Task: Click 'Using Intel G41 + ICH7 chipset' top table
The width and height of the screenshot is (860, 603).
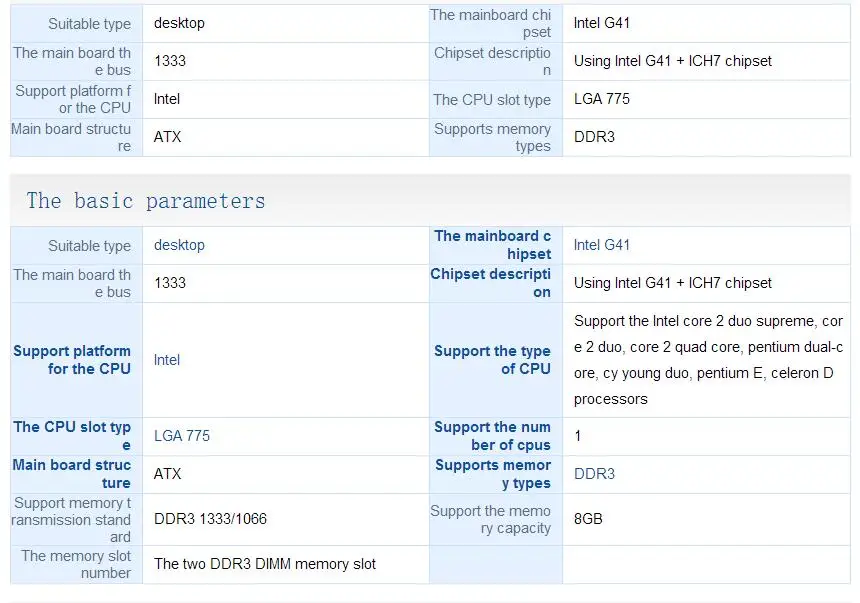Action: tap(672, 61)
